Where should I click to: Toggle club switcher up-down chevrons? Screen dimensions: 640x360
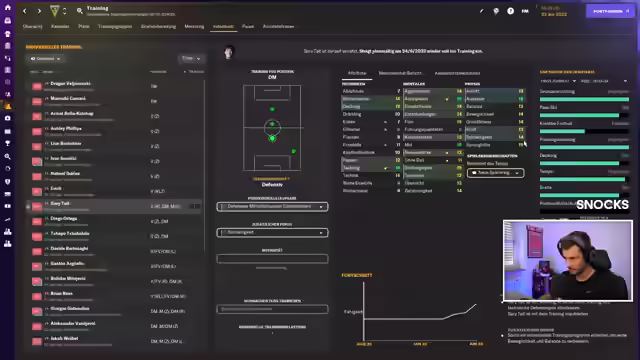[64, 11]
